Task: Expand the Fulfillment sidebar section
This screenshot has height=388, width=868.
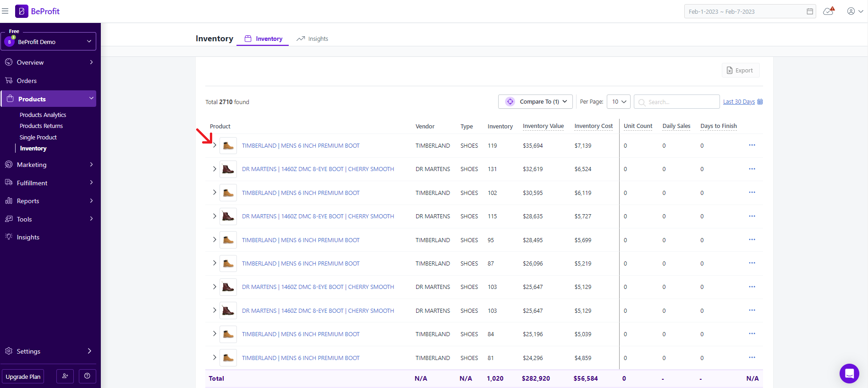Action: point(92,183)
